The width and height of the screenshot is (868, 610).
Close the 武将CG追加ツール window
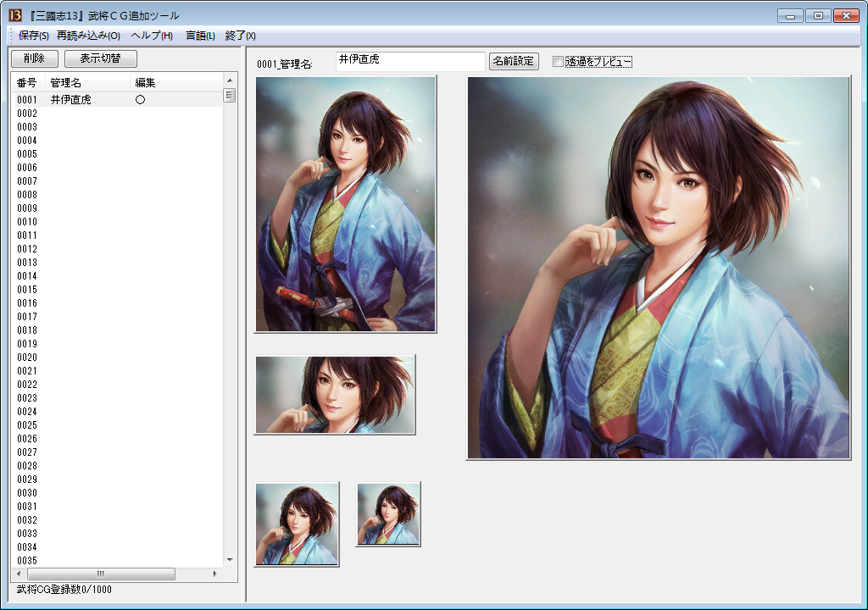tap(847, 15)
